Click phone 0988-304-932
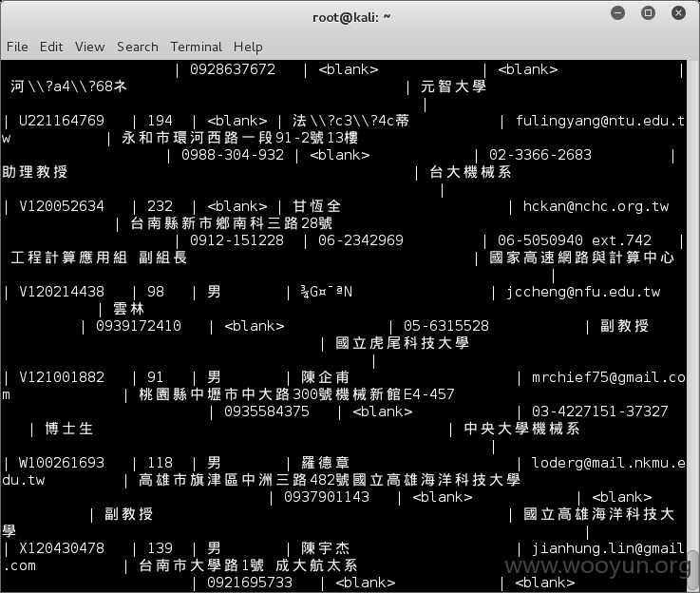Screen dimensions: 700x593 click(233, 155)
